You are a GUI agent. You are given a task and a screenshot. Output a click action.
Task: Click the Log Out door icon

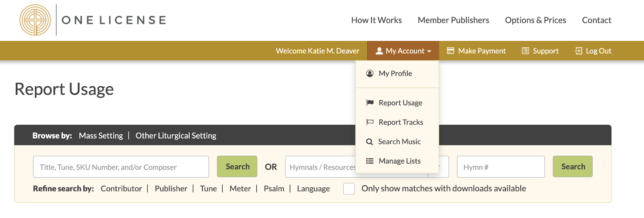tap(578, 51)
